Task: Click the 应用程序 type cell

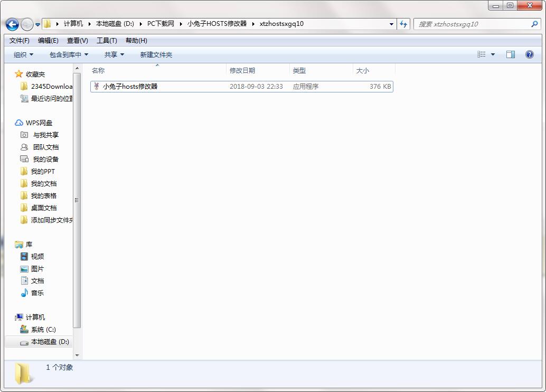Action: (306, 87)
